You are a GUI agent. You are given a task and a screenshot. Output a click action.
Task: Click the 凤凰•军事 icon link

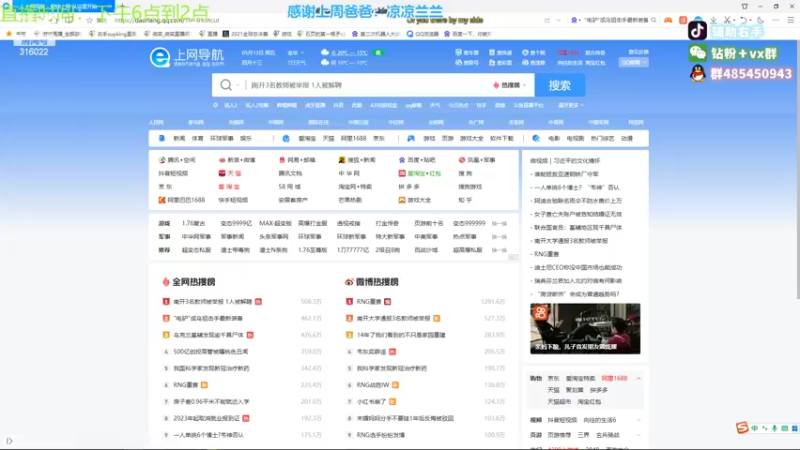coord(477,160)
